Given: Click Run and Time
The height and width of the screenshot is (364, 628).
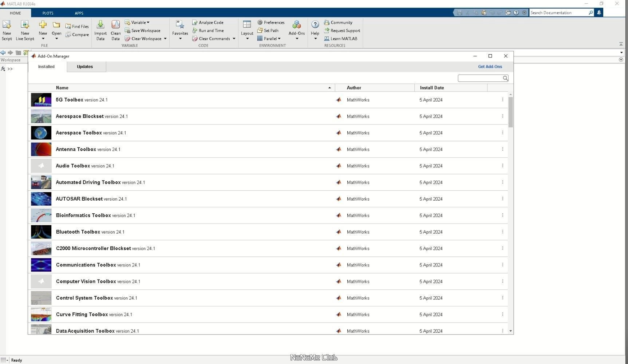Looking at the screenshot, I should 208,31.
